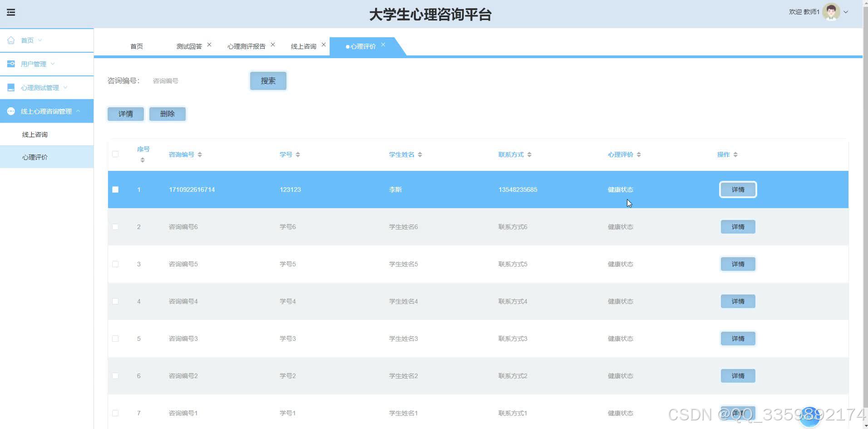Click 联系方式4 cell

point(513,301)
